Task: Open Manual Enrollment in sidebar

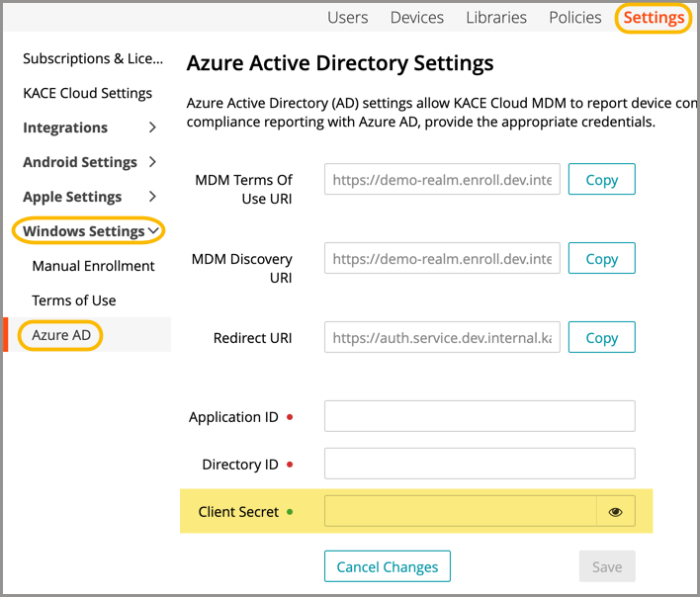Action: [93, 266]
